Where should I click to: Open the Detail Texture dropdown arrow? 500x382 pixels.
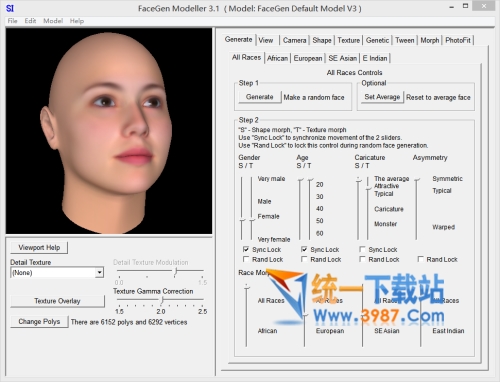99,273
